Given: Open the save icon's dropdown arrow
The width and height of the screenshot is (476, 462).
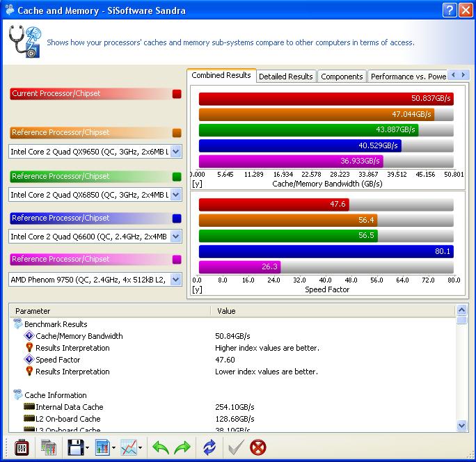Looking at the screenshot, I should point(88,447).
